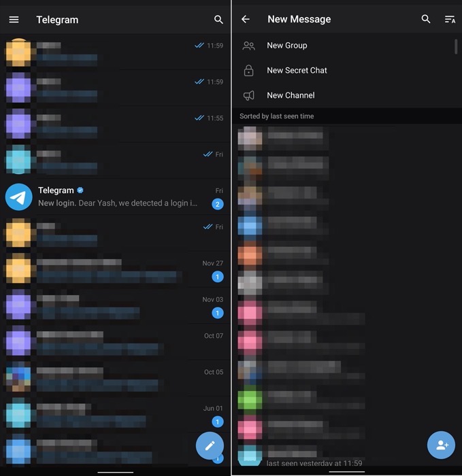The height and width of the screenshot is (476, 462).
Task: Click the New Channel megaphone icon
Action: [248, 96]
